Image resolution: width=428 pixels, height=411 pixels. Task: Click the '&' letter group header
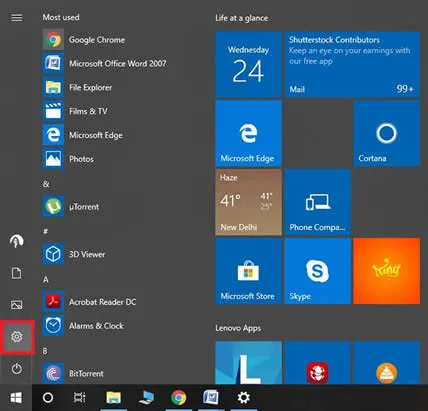(46, 184)
